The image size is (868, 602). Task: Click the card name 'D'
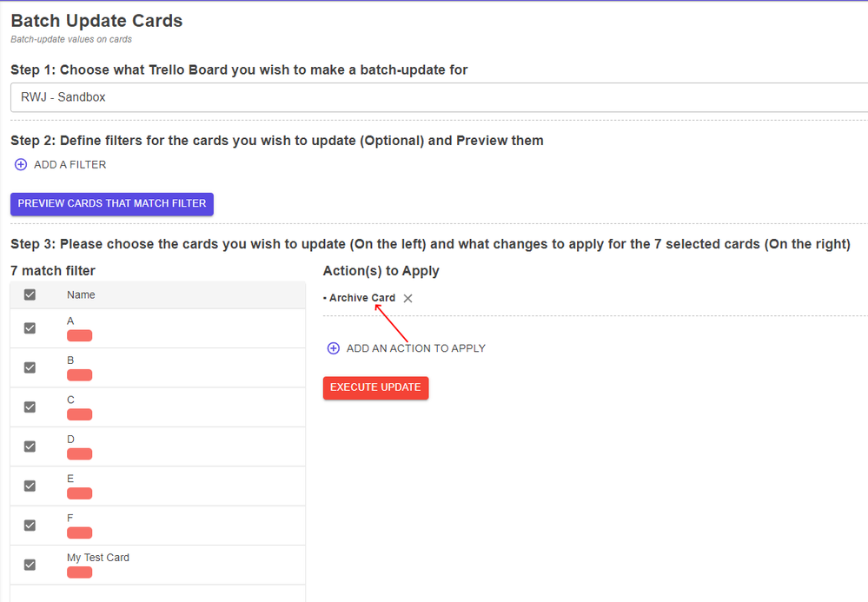click(70, 440)
